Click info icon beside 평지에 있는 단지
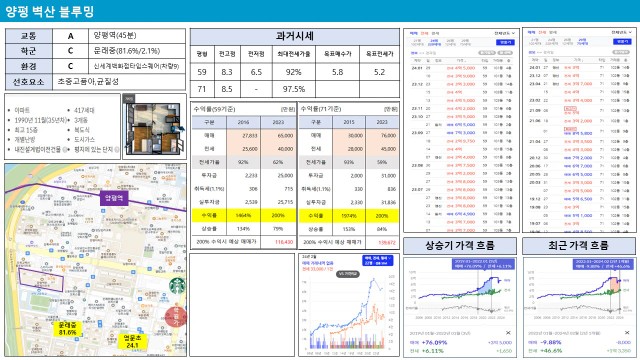The height and width of the screenshot is (360, 640). (117, 150)
